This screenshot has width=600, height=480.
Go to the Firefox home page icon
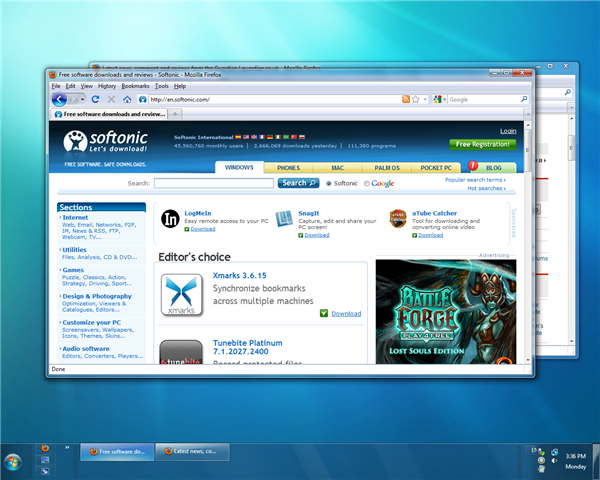pyautogui.click(x=127, y=100)
